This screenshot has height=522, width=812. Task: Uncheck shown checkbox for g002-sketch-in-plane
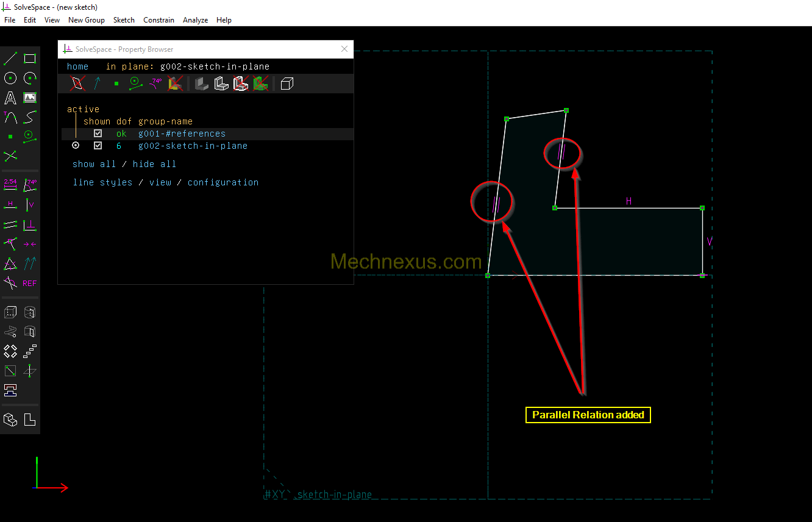[98, 146]
